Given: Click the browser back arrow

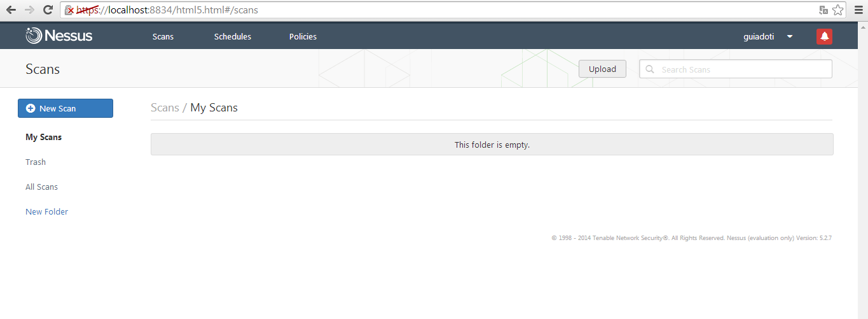Looking at the screenshot, I should pyautogui.click(x=11, y=10).
